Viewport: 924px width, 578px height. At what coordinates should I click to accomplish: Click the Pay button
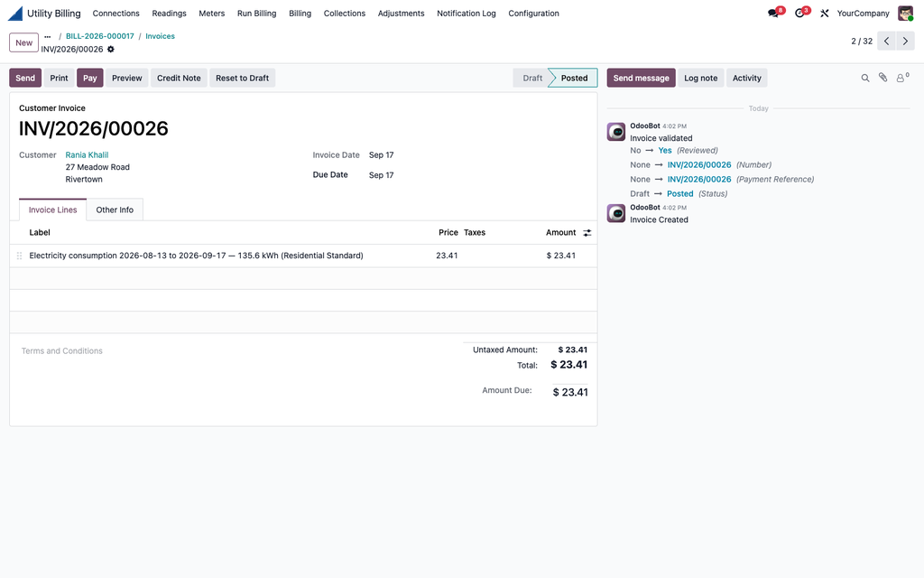(x=90, y=78)
